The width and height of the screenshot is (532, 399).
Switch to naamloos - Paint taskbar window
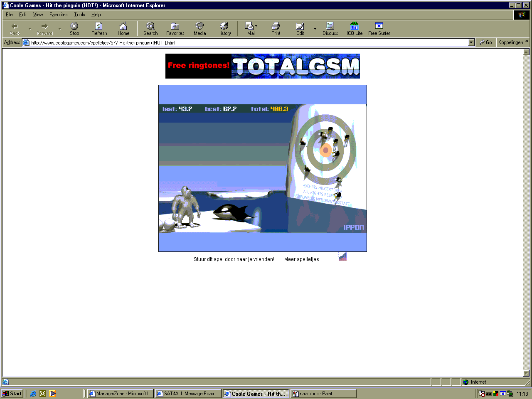click(x=324, y=394)
